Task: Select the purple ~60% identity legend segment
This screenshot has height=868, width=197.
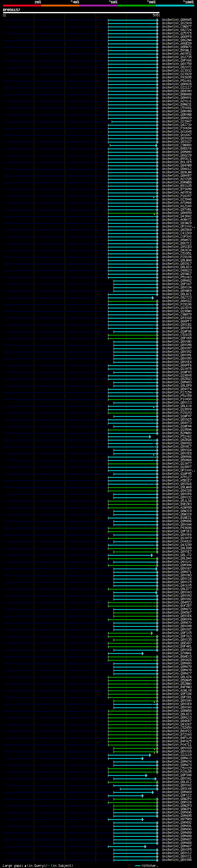Action: pyautogui.click(x=99, y=6)
